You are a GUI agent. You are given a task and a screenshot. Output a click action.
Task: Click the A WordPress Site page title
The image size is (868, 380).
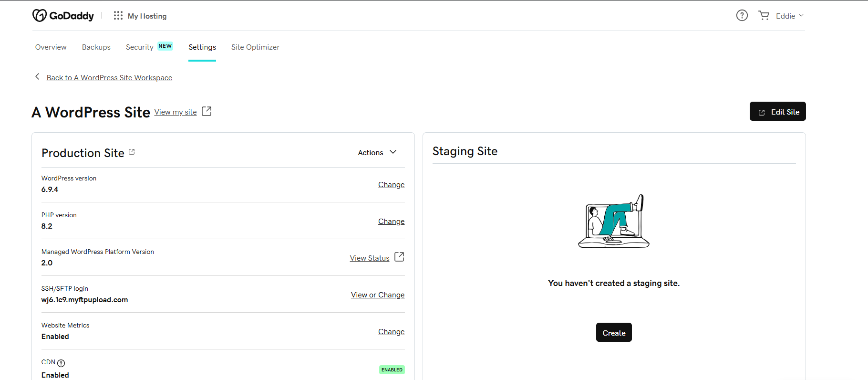pyautogui.click(x=91, y=112)
